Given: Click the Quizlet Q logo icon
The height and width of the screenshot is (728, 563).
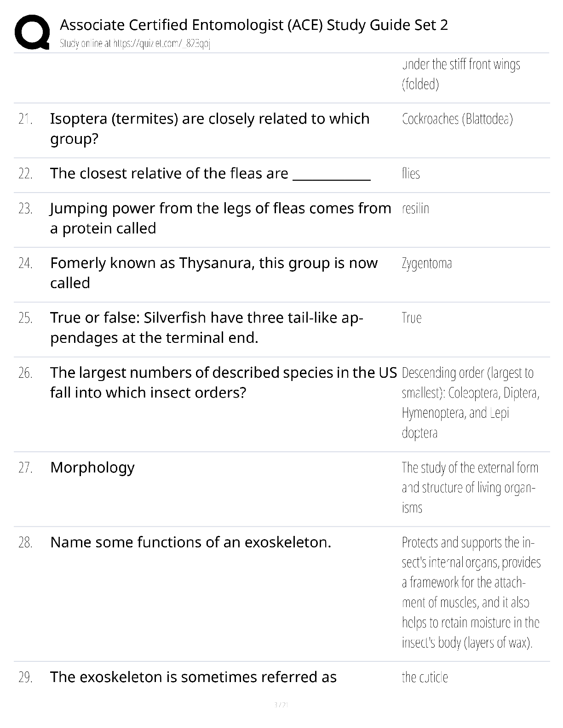Looking at the screenshot, I should (x=32, y=32).
